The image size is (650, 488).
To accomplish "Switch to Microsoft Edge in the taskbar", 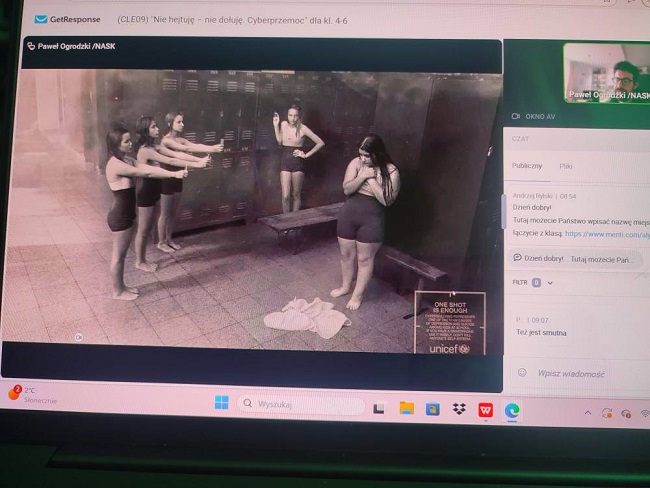I will (512, 410).
